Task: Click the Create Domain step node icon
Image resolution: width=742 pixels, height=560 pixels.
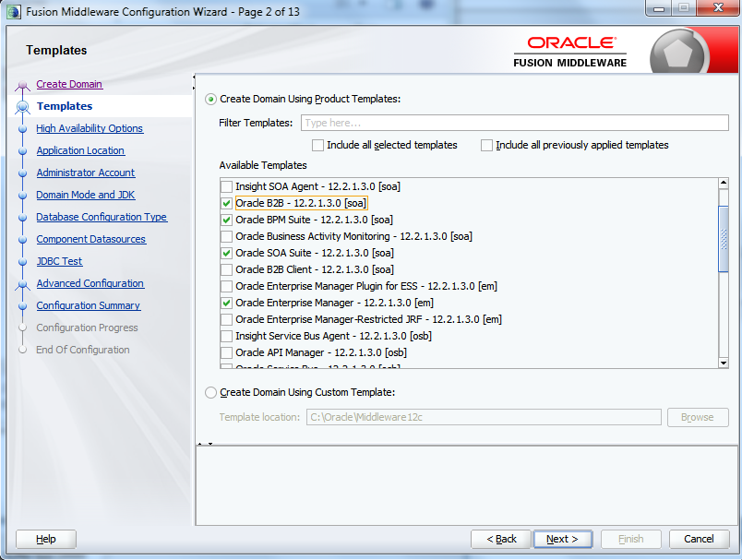Action: (22, 85)
